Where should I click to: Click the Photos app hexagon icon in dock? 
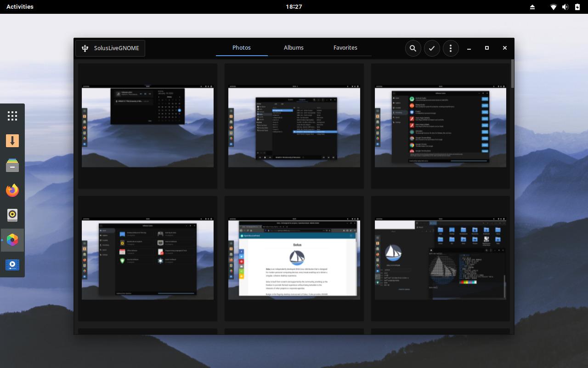pyautogui.click(x=12, y=240)
